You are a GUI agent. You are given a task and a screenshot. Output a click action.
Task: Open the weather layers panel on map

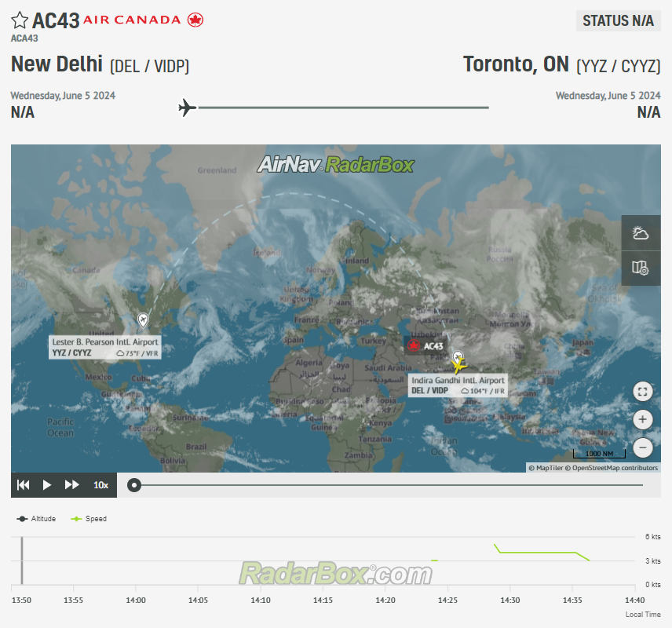(x=641, y=233)
